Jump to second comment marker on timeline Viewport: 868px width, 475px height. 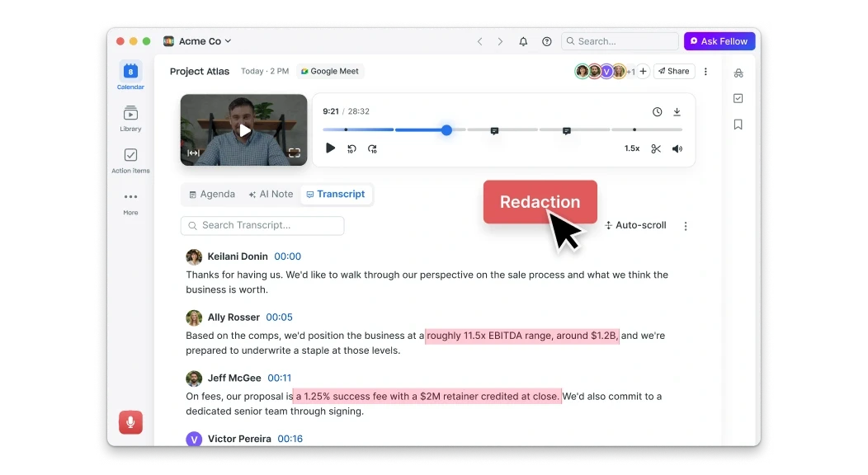pos(566,131)
